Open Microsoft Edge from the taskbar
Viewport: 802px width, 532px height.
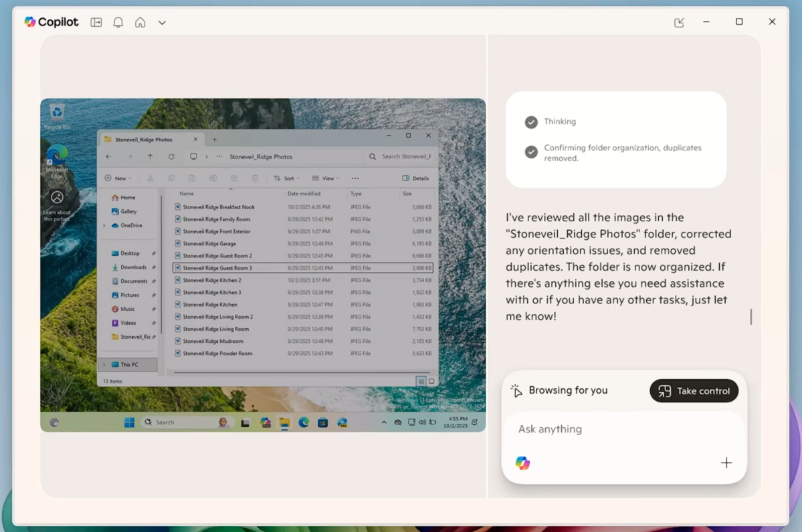[x=302, y=422]
